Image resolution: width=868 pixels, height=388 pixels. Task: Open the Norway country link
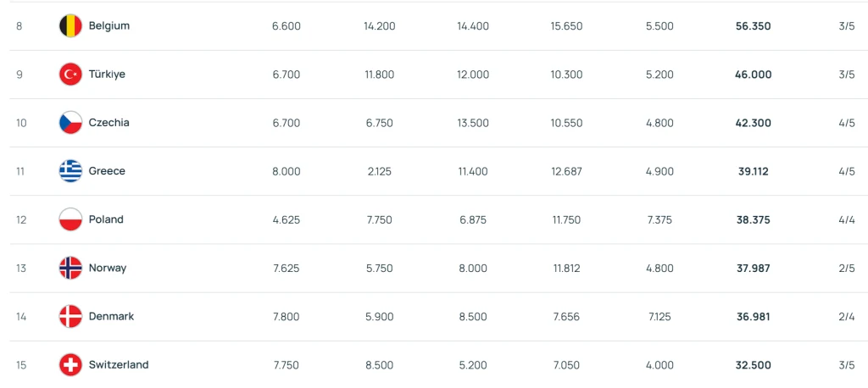[108, 268]
